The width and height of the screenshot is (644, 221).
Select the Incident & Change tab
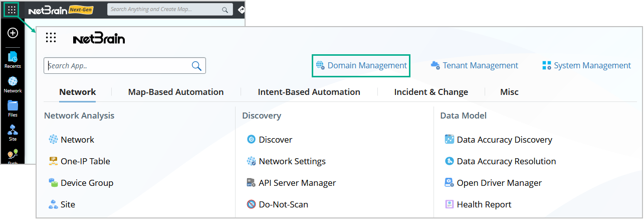pyautogui.click(x=431, y=92)
